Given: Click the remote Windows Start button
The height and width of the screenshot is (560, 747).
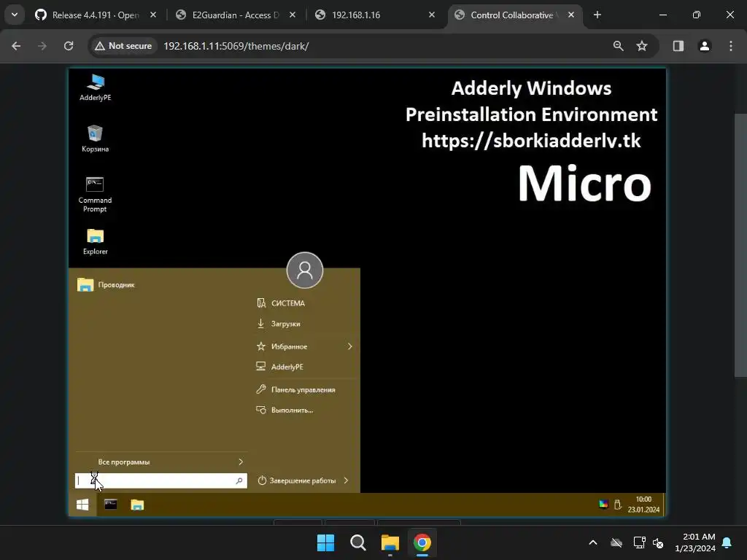Looking at the screenshot, I should click(82, 505).
